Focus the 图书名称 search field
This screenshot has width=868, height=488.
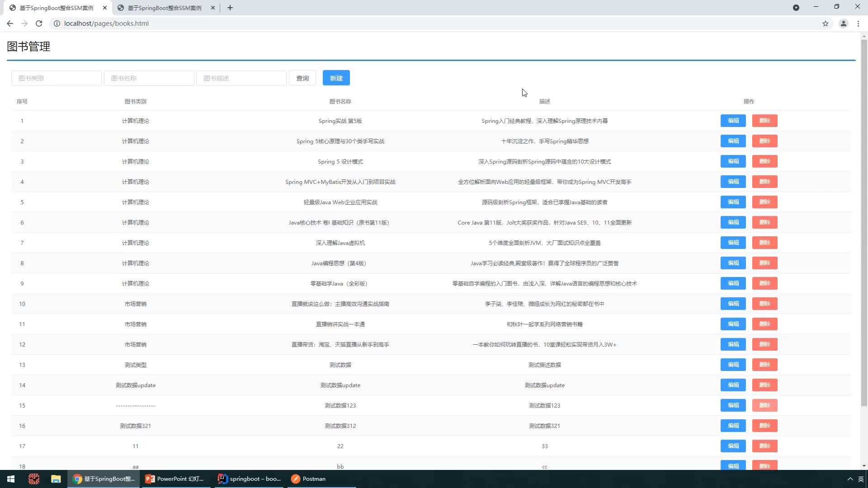click(149, 78)
